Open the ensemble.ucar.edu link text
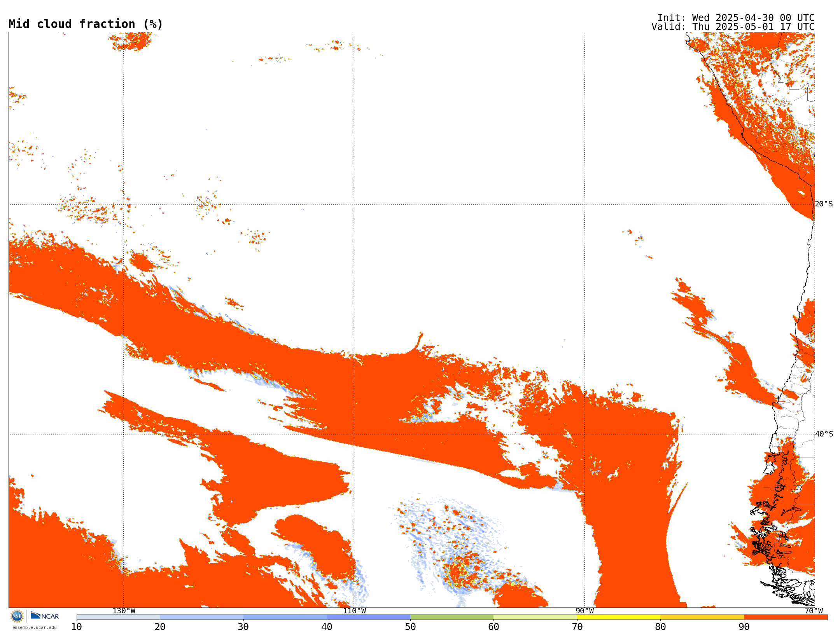The width and height of the screenshot is (840, 632). point(35,627)
